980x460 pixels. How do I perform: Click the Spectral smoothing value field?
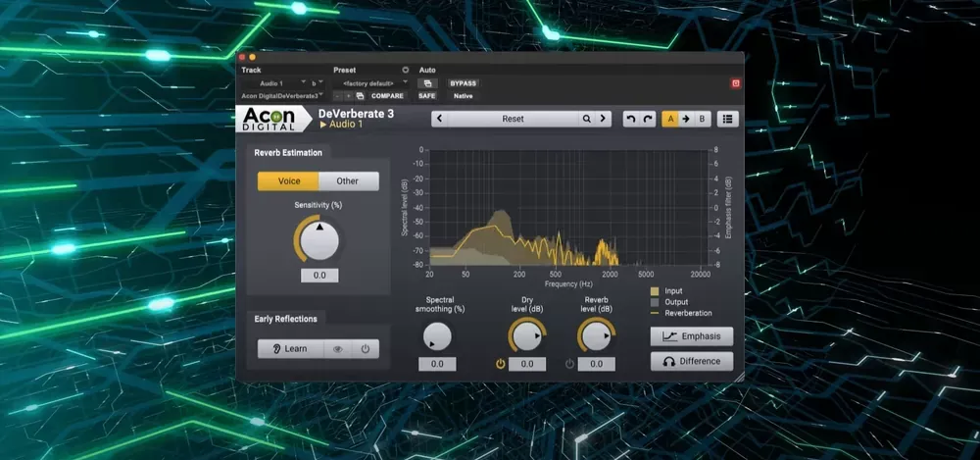tap(437, 364)
